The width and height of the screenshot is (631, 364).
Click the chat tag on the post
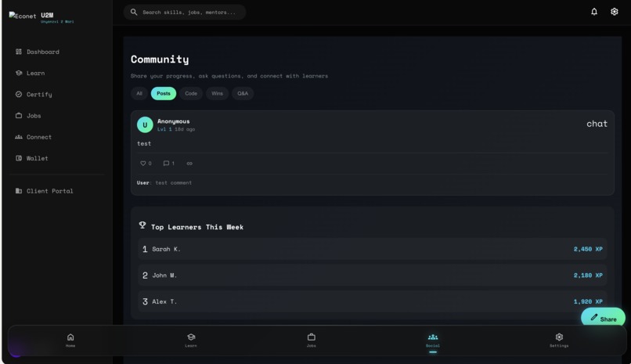pyautogui.click(x=597, y=124)
